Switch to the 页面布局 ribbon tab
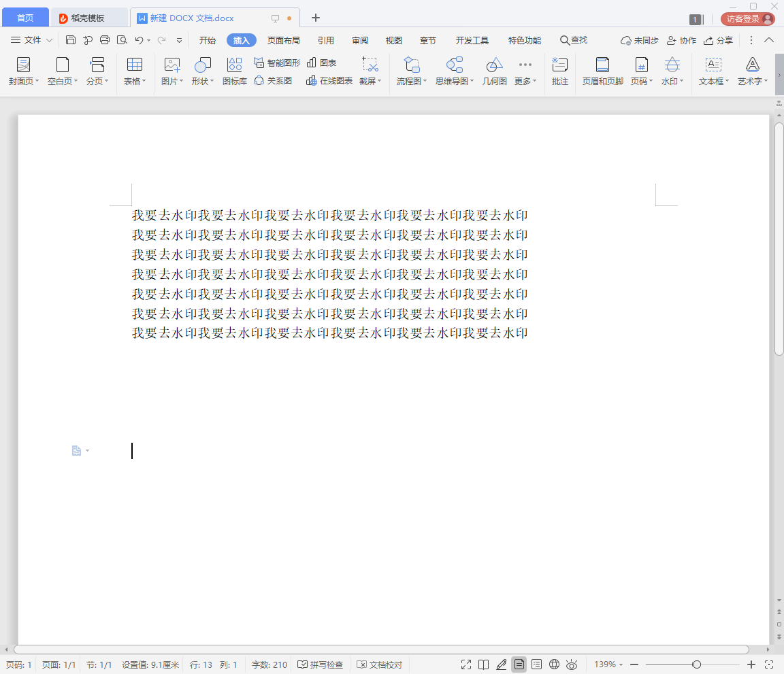 coord(283,40)
